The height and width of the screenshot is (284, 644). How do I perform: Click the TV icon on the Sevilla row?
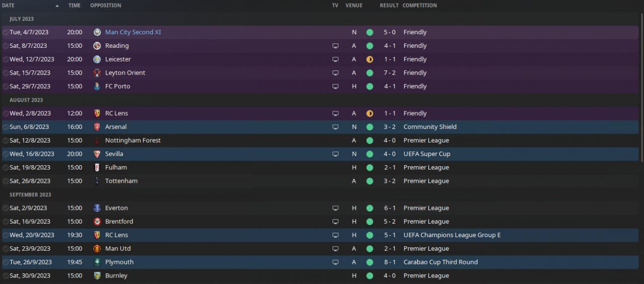336,154
